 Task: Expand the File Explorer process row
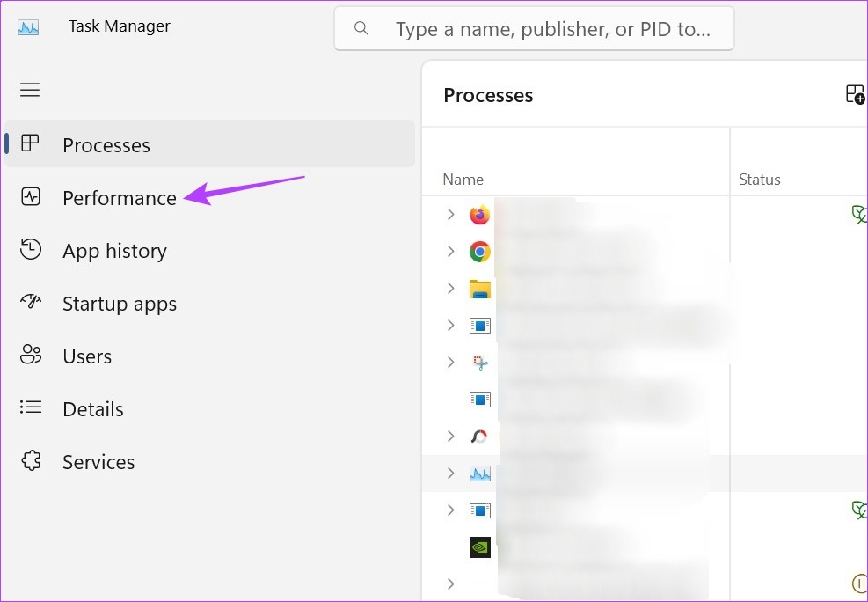(x=451, y=289)
